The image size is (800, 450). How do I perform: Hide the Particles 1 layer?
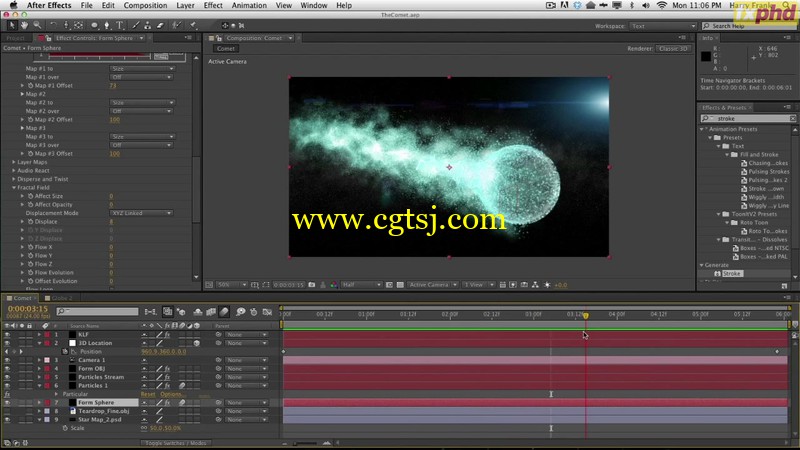pos(7,386)
